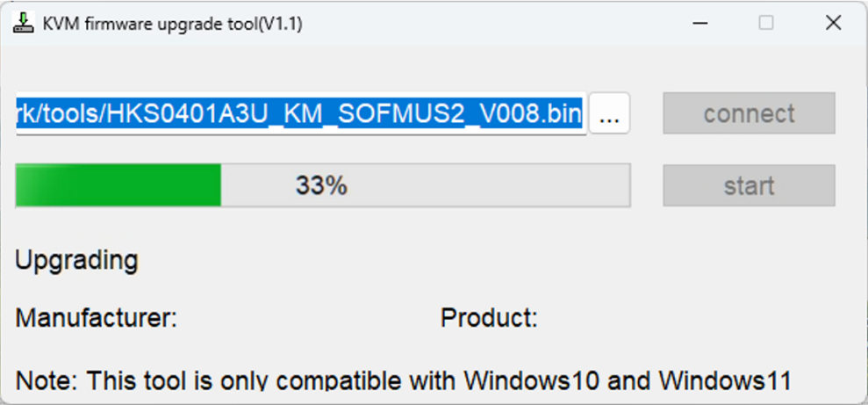Viewport: 868px width, 405px height.
Task: Minimize the firmware upgrade tool window
Action: pos(699,23)
